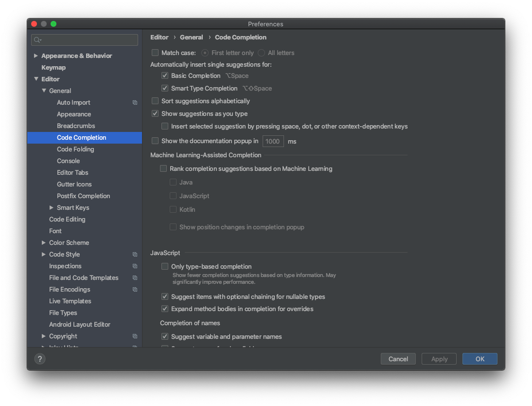
Task: Click project-level icon beside File and Code Templates
Action: pos(135,278)
